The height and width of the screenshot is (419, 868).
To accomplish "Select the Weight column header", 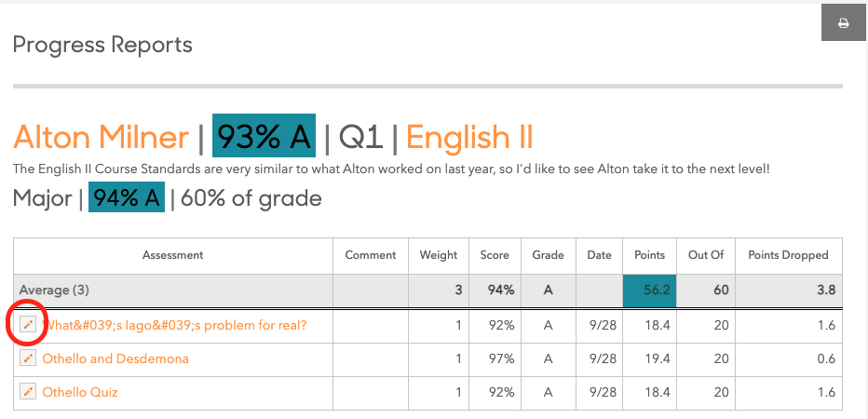I will [439, 255].
